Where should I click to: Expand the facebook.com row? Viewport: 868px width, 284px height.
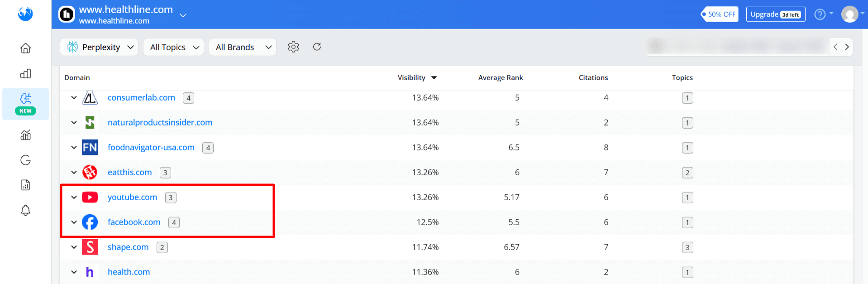(x=74, y=222)
